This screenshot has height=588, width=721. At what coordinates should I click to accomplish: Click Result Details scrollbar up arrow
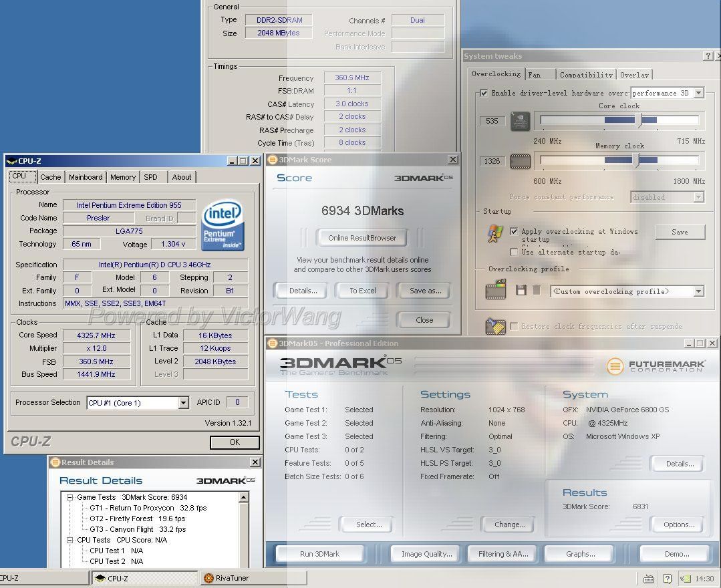point(244,497)
